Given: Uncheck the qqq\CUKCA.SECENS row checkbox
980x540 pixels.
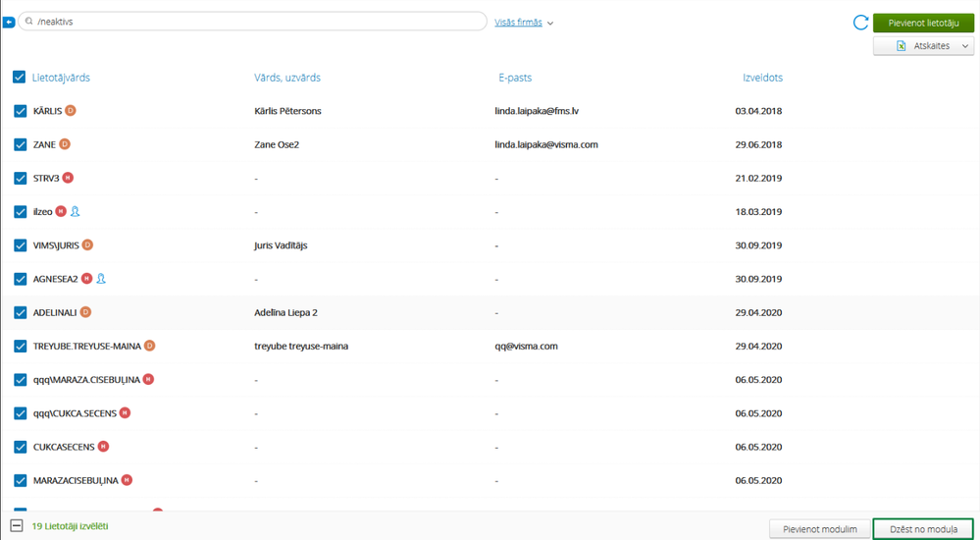Looking at the screenshot, I should [x=20, y=413].
